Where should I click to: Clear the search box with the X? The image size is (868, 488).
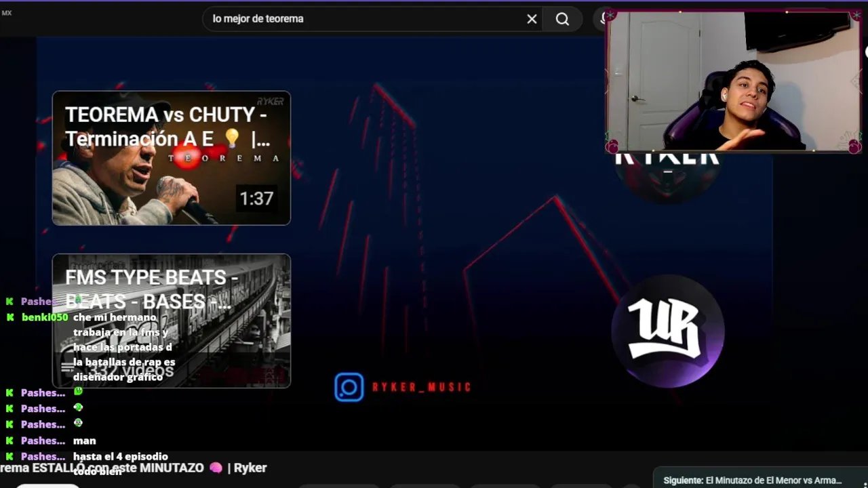coord(532,19)
